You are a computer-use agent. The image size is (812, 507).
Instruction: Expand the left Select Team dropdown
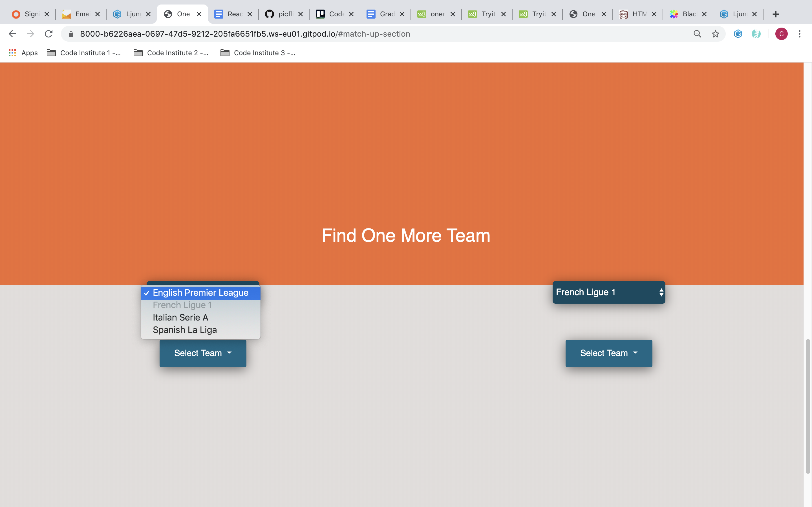[203, 353]
